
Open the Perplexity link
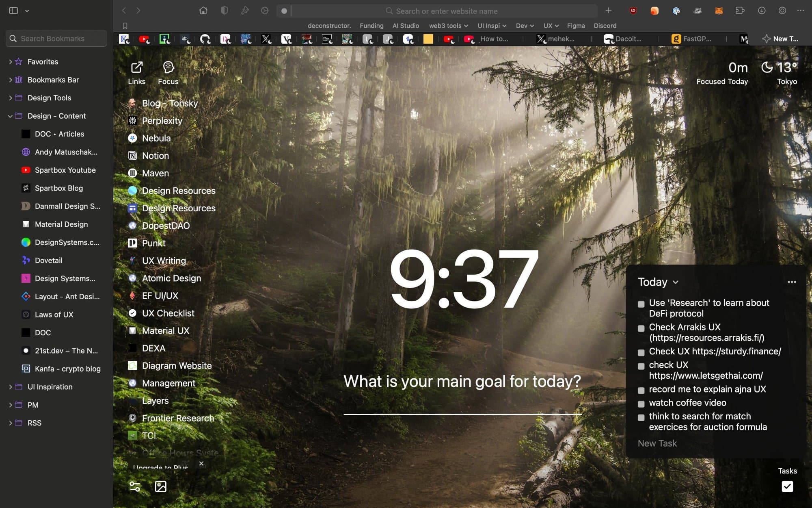tap(162, 121)
